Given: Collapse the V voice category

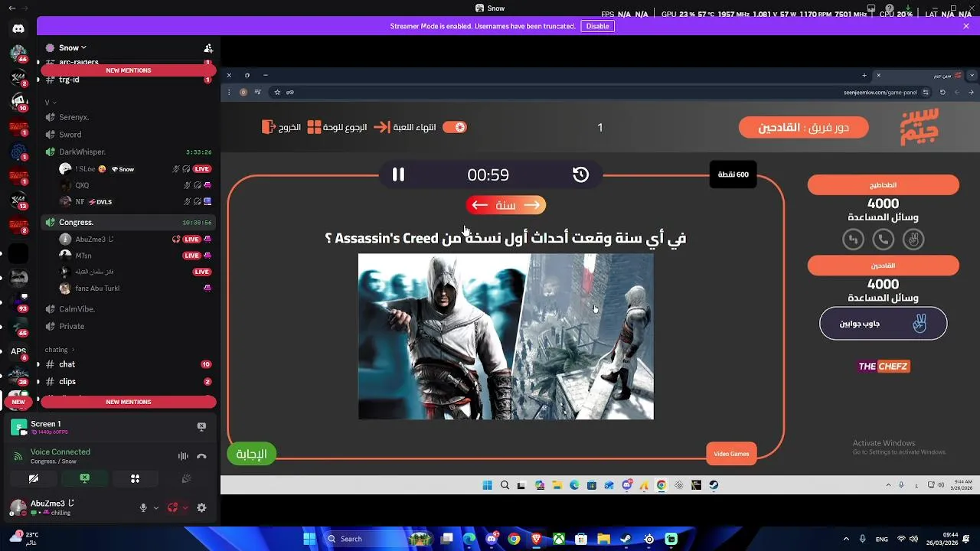Looking at the screenshot, I should 49,102.
